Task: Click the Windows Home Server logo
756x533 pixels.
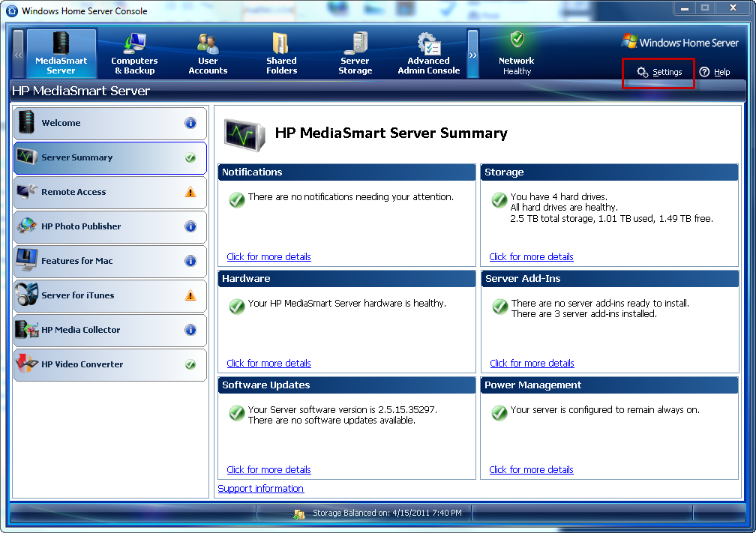Action: (x=679, y=42)
